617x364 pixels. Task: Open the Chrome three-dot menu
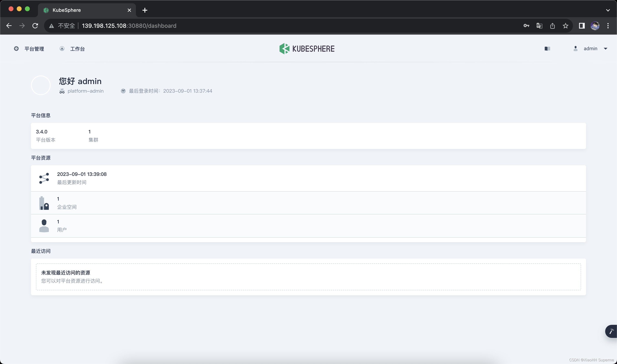[608, 26]
